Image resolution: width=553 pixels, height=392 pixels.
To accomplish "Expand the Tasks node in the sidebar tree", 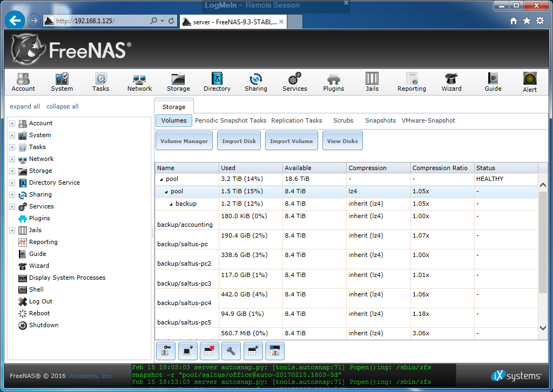I will click(12, 147).
